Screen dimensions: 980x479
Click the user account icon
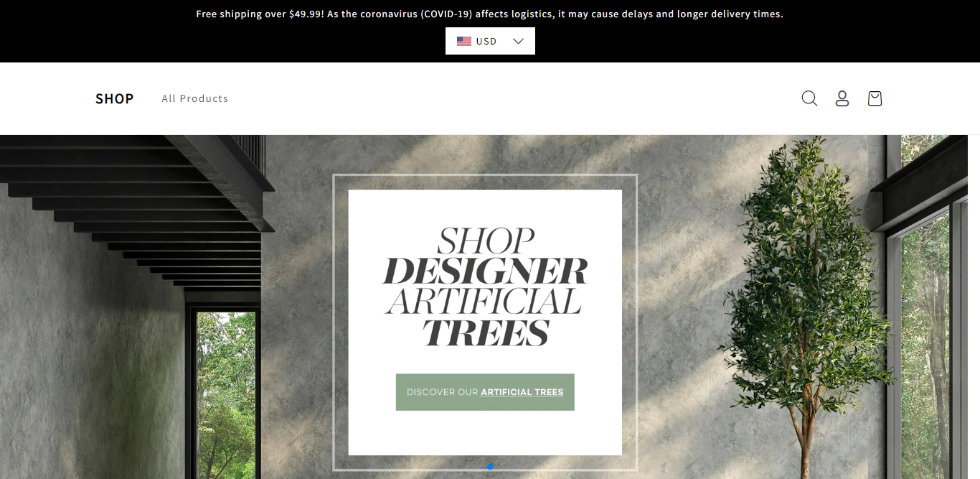point(842,98)
